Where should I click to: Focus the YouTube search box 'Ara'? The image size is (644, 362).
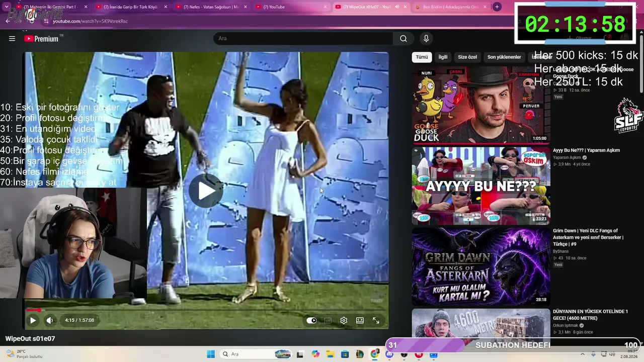303,39
